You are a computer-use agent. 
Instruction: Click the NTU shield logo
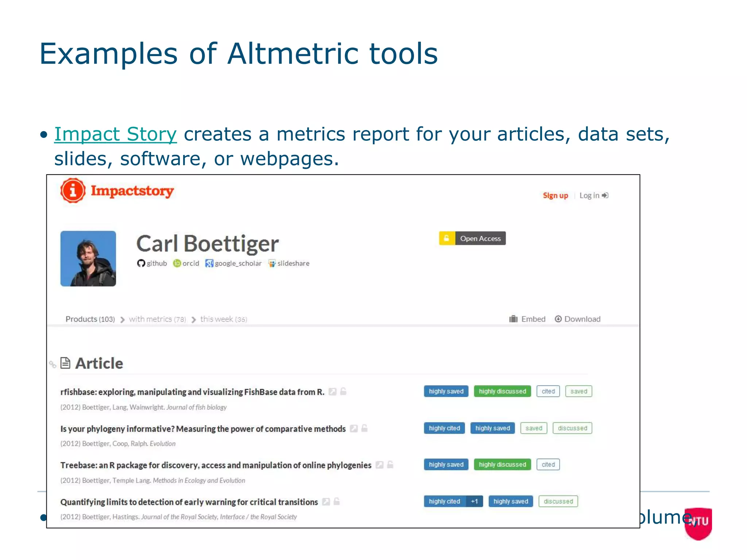coord(698,524)
